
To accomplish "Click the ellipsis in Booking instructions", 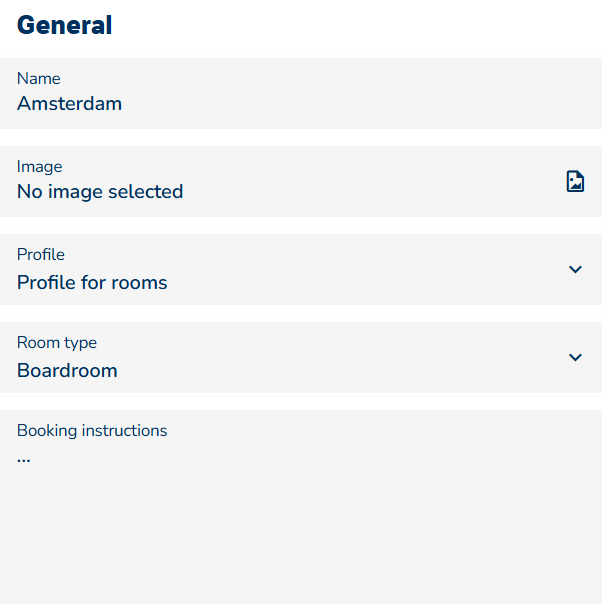I will point(24,458).
